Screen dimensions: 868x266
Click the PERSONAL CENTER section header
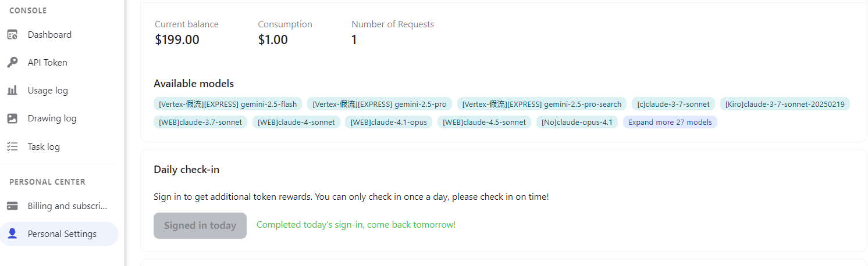click(47, 182)
